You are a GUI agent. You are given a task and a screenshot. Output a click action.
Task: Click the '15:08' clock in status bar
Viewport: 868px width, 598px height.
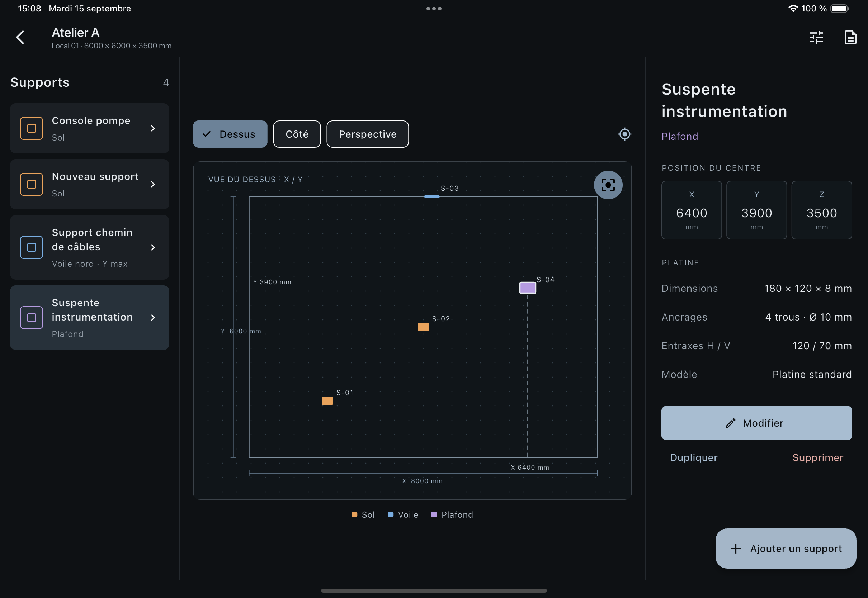[30, 9]
